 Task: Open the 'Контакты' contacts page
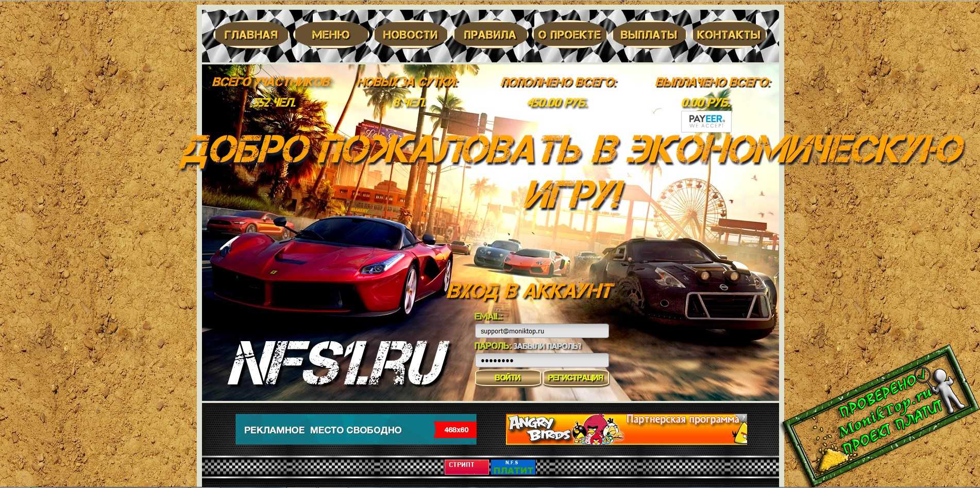click(x=729, y=35)
